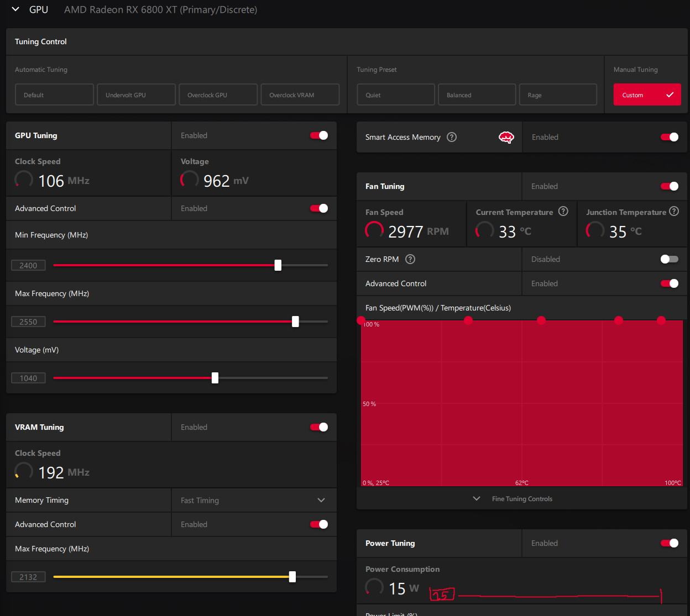Select the rightmost fan curve point

(x=661, y=320)
